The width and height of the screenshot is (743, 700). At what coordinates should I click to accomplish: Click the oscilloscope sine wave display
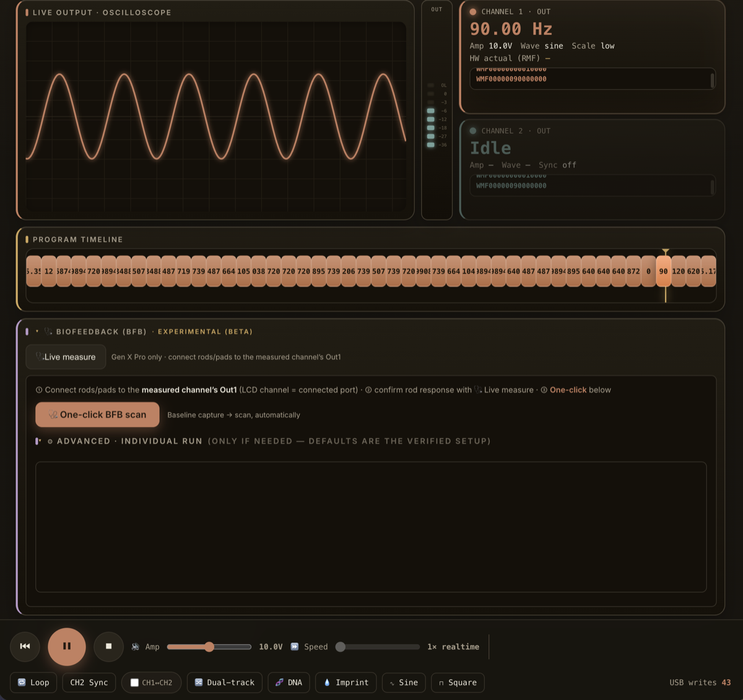[x=216, y=118]
